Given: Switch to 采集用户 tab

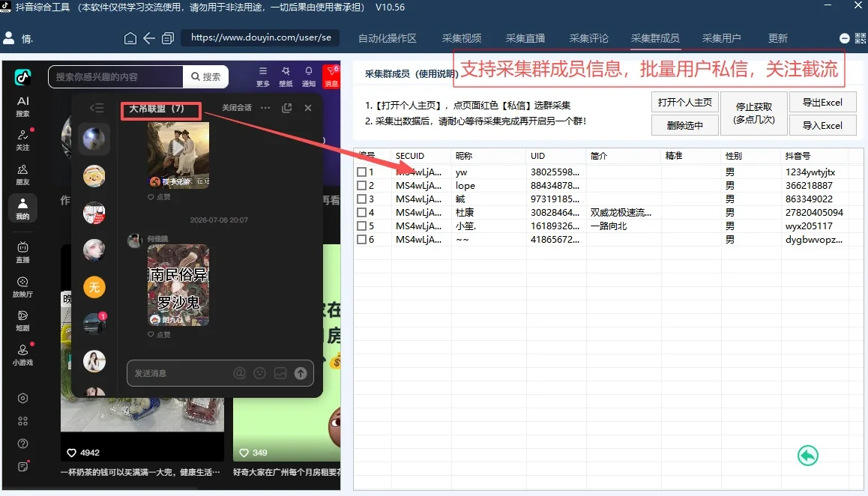Looking at the screenshot, I should pyautogui.click(x=721, y=38).
